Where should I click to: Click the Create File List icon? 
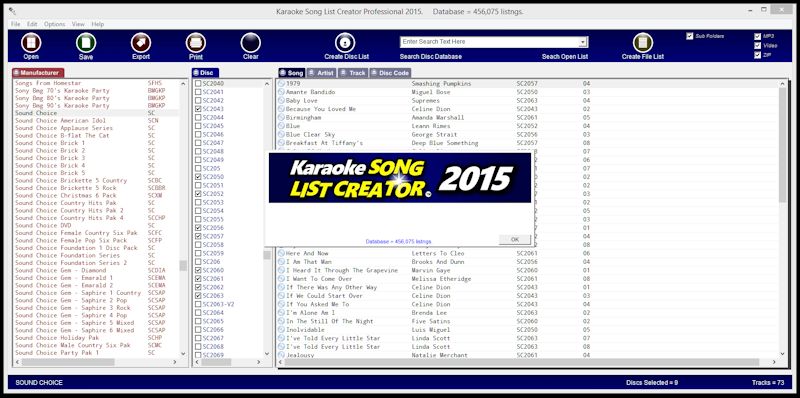pos(643,43)
